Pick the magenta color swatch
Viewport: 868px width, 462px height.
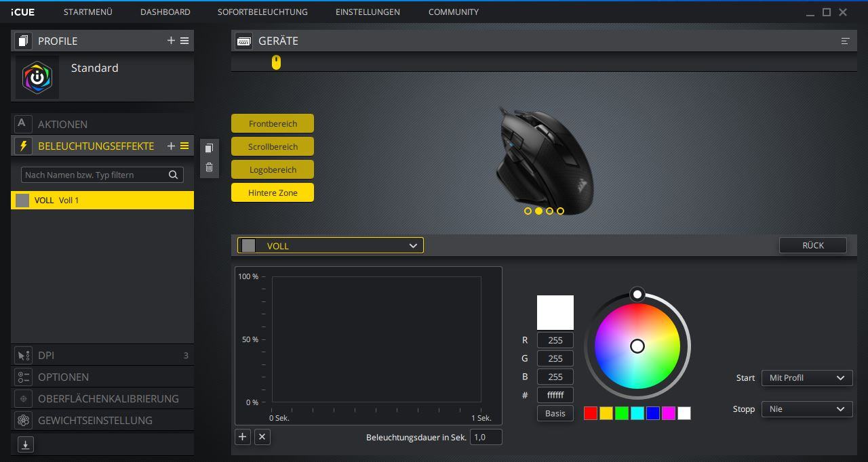click(x=669, y=413)
